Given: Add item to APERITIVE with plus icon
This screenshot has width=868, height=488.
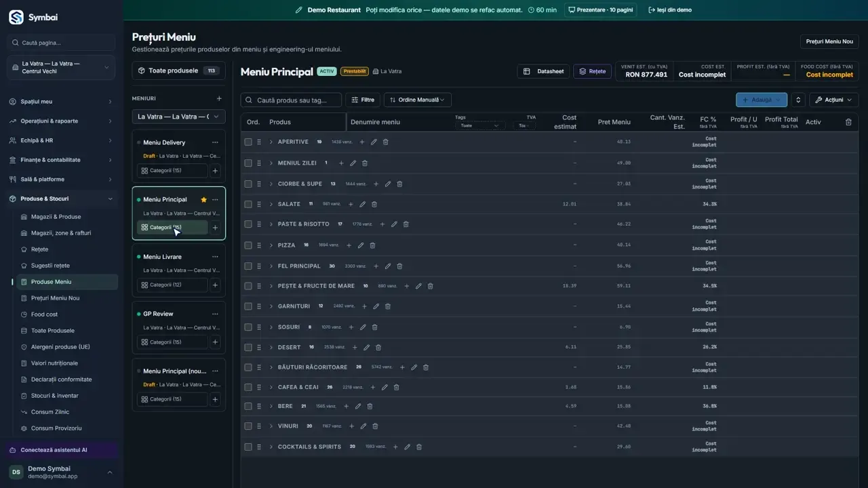Looking at the screenshot, I should pyautogui.click(x=362, y=142).
